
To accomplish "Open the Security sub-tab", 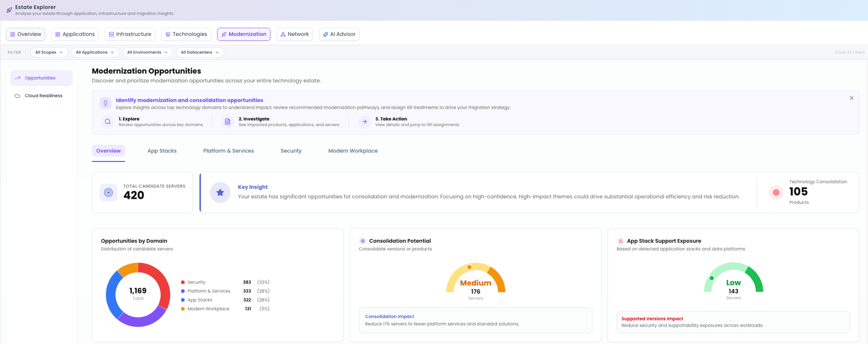I will (x=291, y=151).
